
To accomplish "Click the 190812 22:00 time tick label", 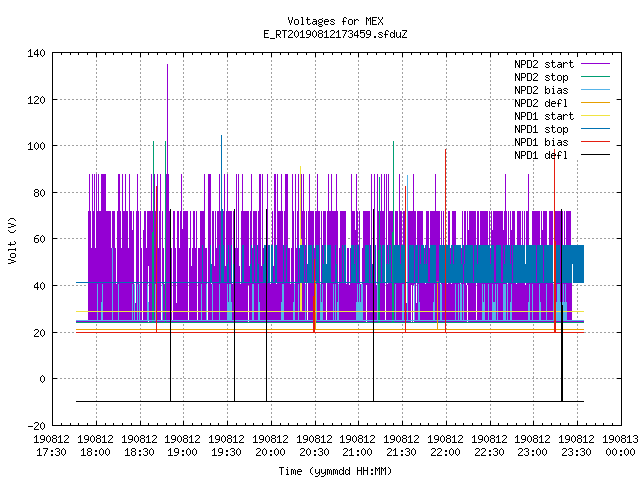I will pyautogui.click(x=446, y=446).
